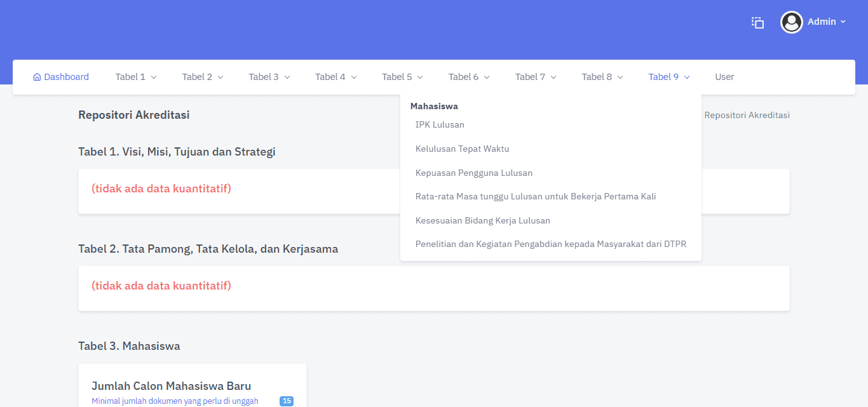Open the Tabel 7 dropdown menu
This screenshot has width=868, height=407.
536,77
